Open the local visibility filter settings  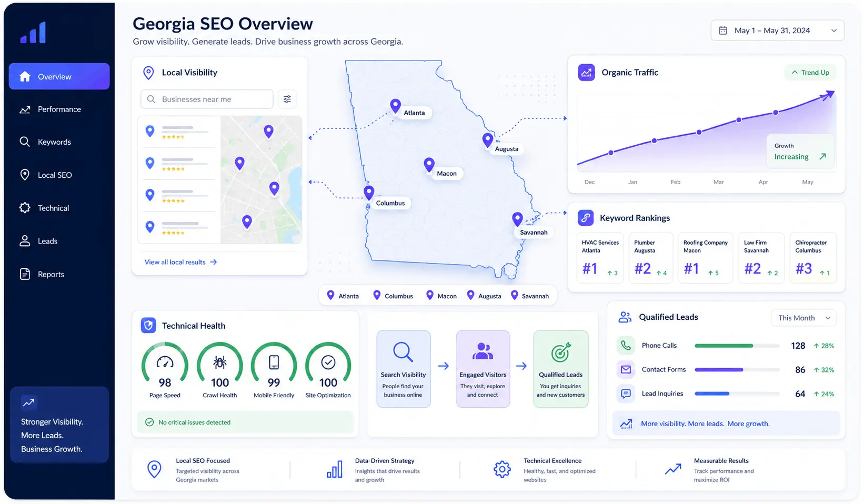click(x=287, y=99)
